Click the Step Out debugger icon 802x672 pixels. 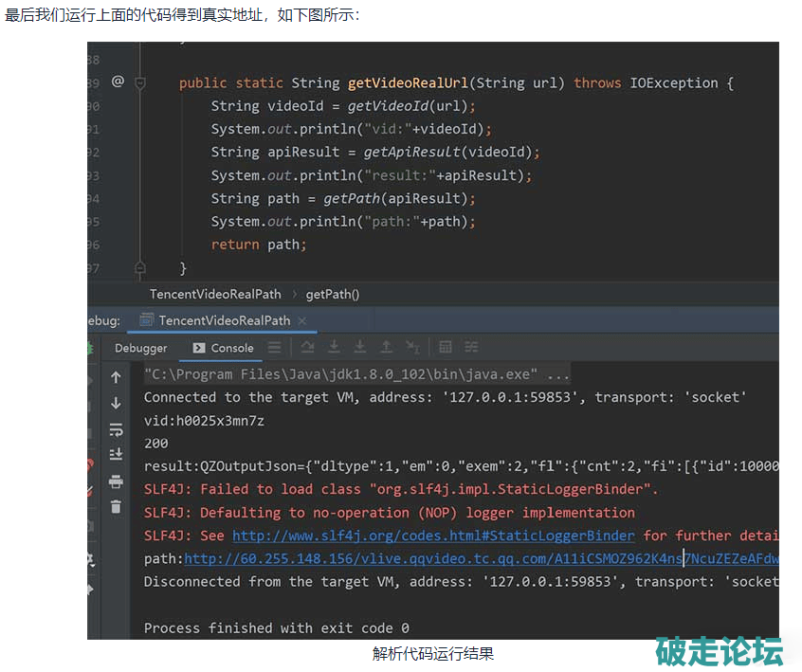[386, 348]
